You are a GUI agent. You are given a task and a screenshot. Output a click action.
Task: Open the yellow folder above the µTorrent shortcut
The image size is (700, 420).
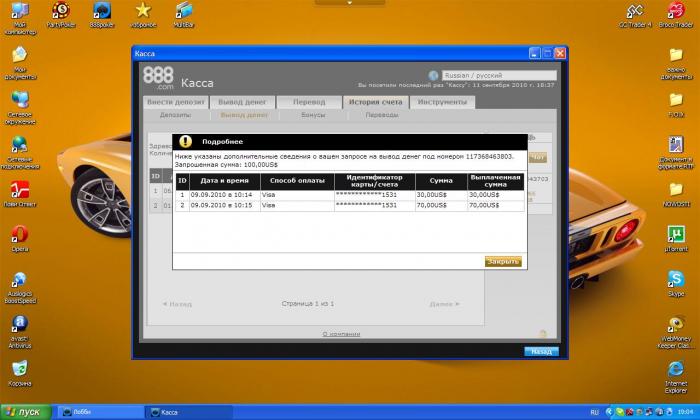coord(676,194)
